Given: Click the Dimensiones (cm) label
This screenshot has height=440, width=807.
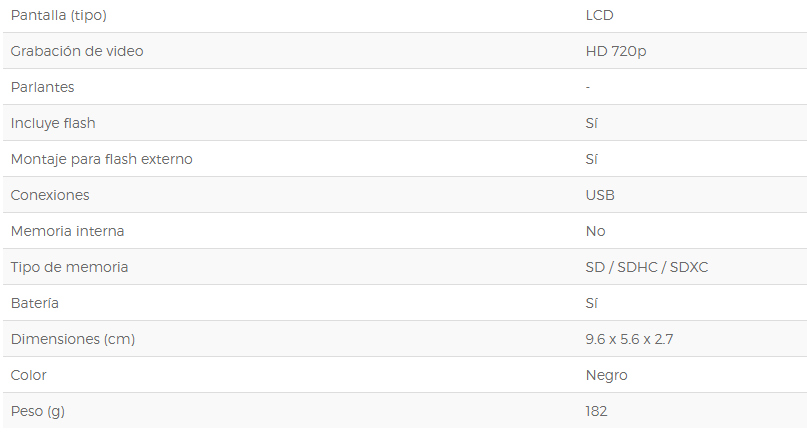Looking at the screenshot, I should (x=73, y=339).
